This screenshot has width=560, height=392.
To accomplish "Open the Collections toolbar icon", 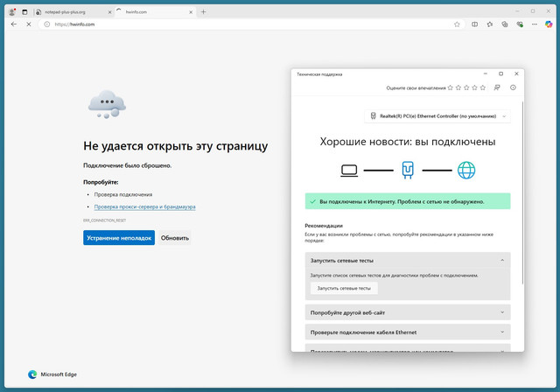I will tap(505, 24).
